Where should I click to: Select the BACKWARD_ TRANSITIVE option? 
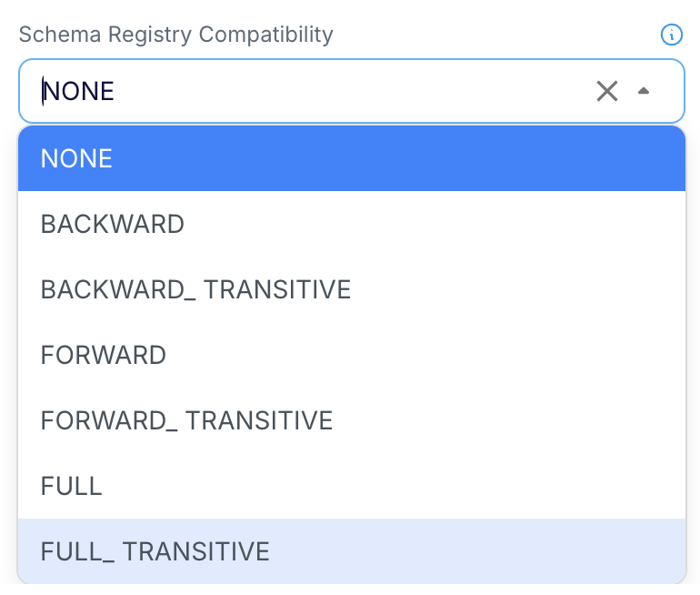(351, 289)
